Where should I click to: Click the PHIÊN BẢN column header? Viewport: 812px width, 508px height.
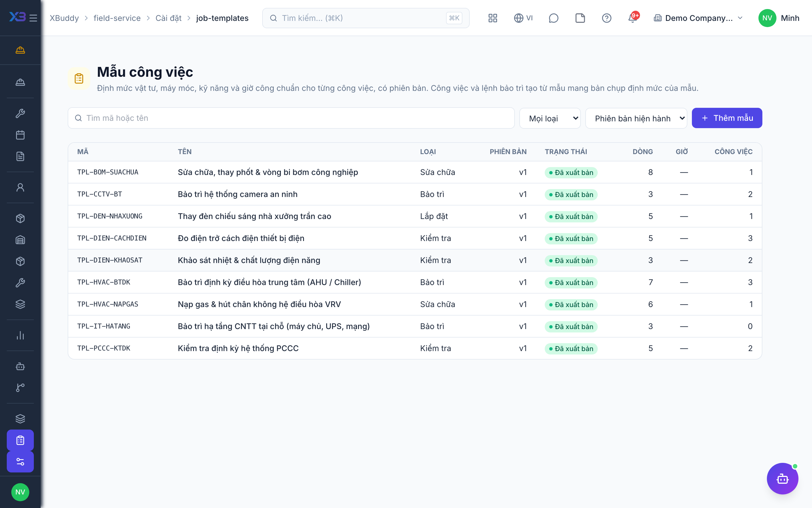pyautogui.click(x=508, y=152)
